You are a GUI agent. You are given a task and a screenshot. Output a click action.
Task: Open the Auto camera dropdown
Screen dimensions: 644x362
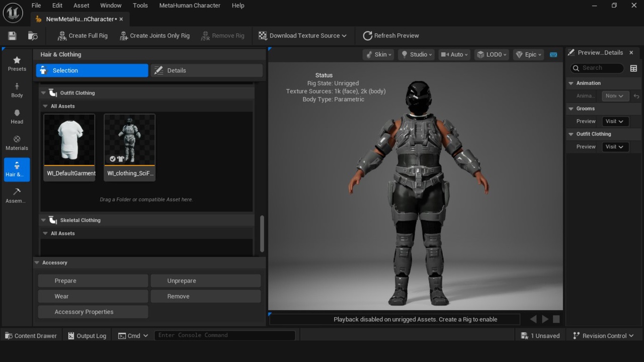coord(454,54)
